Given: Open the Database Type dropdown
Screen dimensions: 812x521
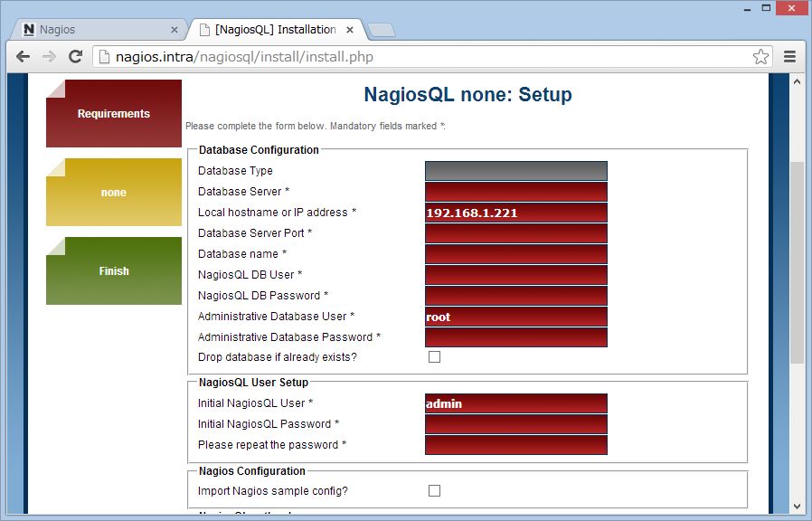Looking at the screenshot, I should coord(516,171).
